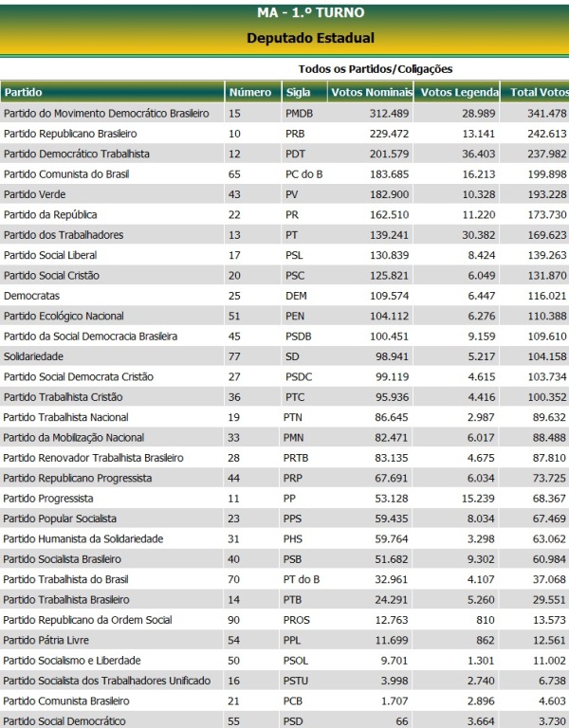Click the PSOL sigla cell

tap(297, 661)
